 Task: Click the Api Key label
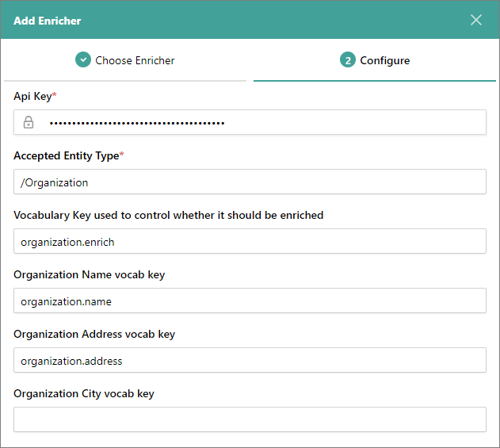[x=32, y=96]
